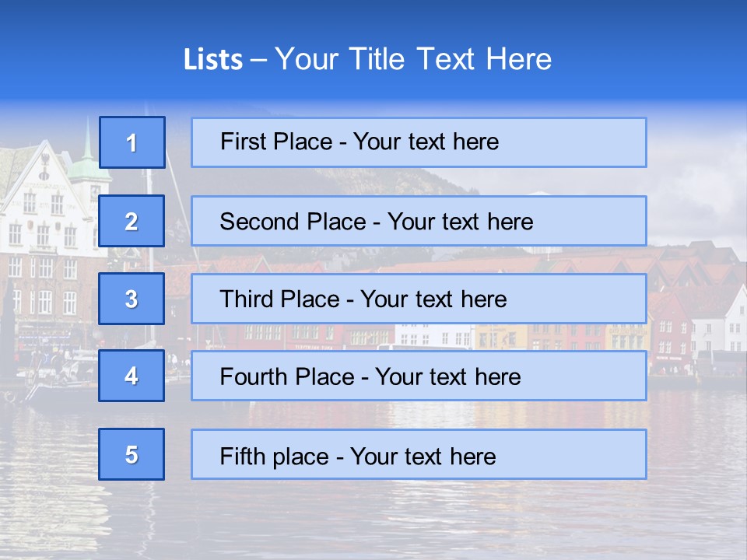Click the number 3 square

point(132,299)
